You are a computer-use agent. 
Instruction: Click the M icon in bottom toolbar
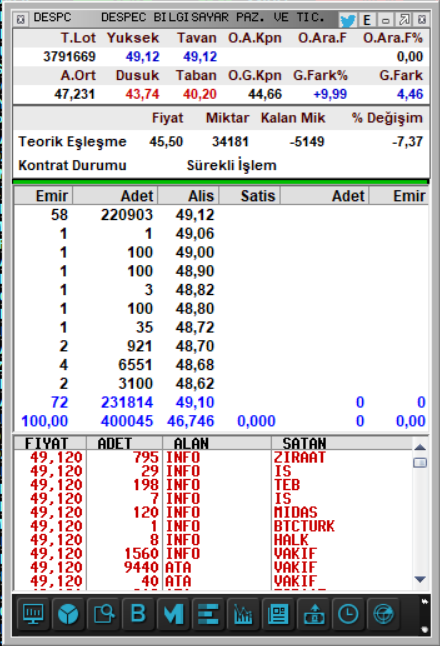pos(173,614)
